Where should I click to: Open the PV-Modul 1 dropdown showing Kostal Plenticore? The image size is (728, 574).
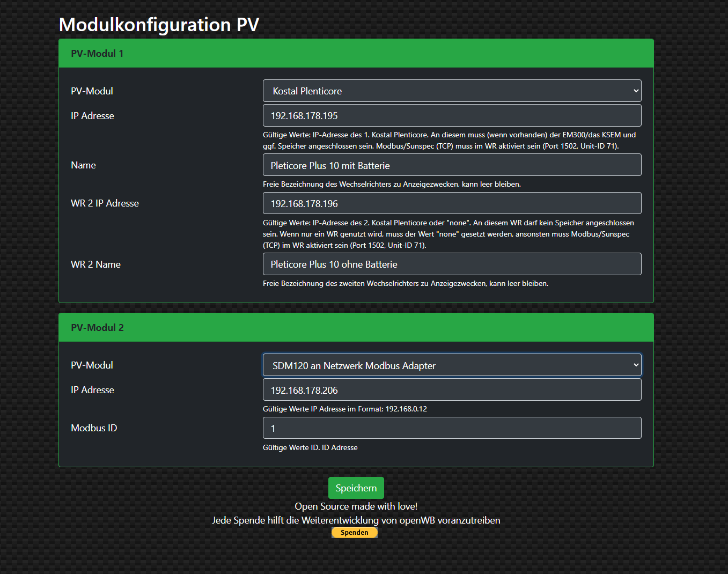452,91
